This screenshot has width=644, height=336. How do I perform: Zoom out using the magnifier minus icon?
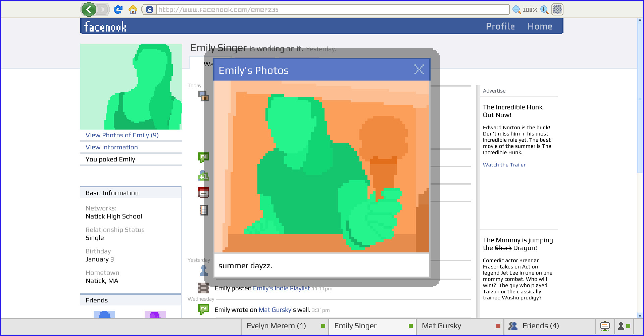(516, 10)
